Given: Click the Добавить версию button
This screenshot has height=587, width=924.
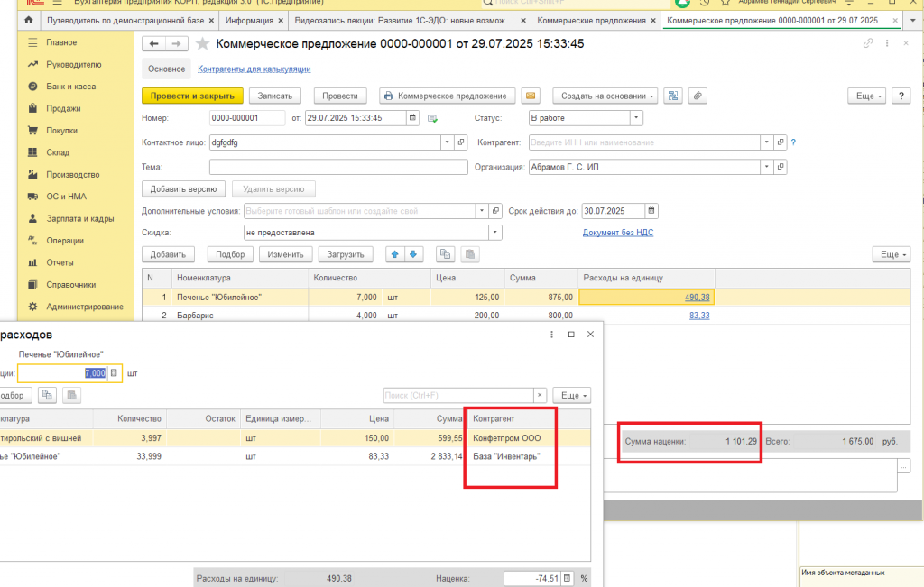Looking at the screenshot, I should [183, 189].
